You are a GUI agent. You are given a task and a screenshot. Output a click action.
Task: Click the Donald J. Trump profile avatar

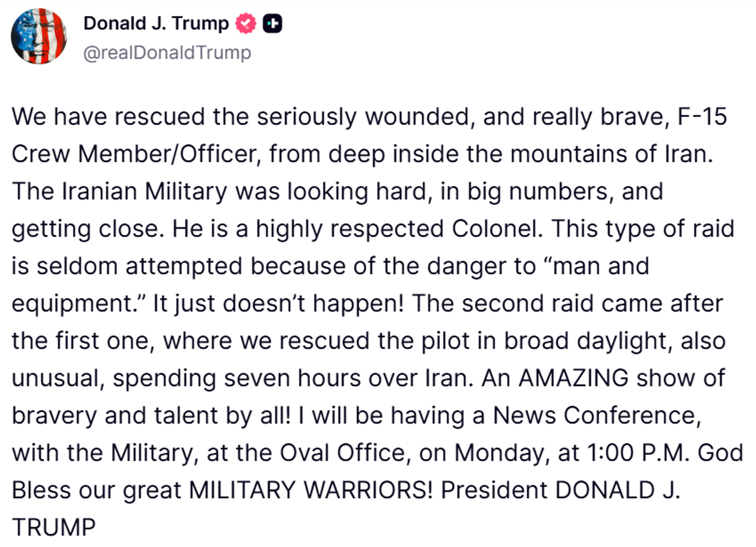(39, 36)
